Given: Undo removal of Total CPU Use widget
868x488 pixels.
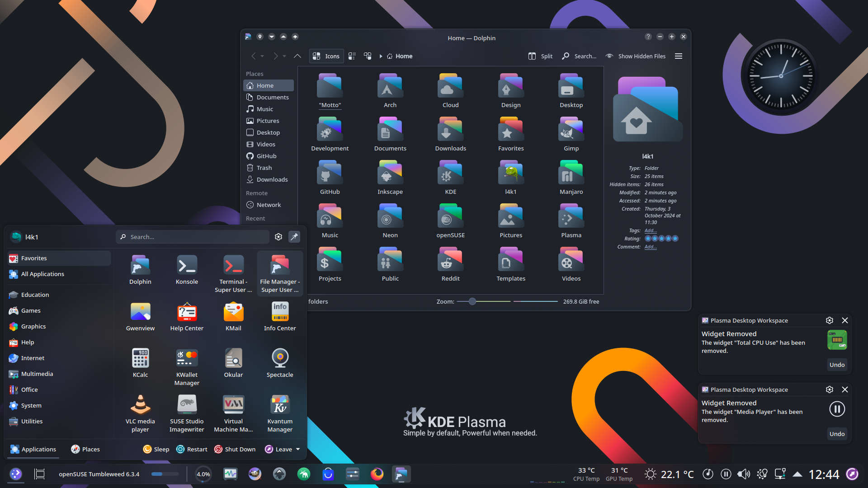Looking at the screenshot, I should (x=837, y=365).
